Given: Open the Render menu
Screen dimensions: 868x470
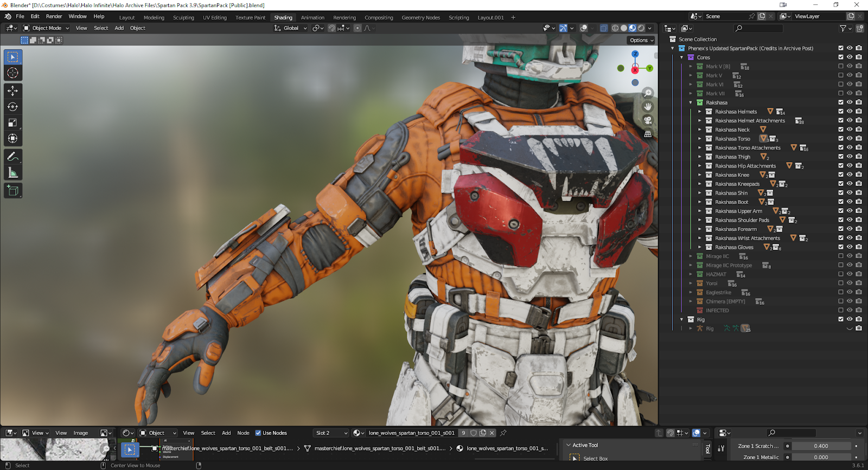Looking at the screenshot, I should (x=54, y=16).
